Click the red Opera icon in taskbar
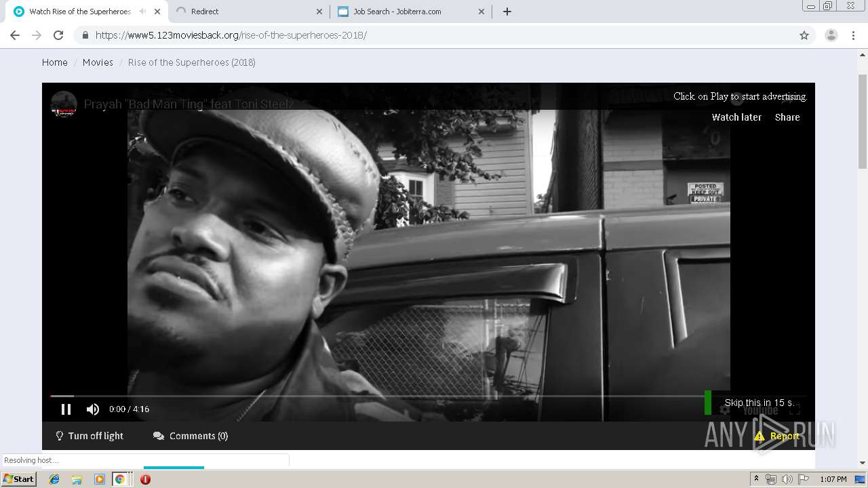 pyautogui.click(x=145, y=479)
